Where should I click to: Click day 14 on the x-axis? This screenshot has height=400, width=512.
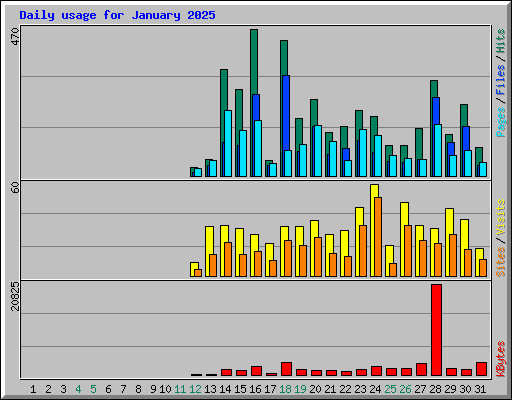(225, 389)
